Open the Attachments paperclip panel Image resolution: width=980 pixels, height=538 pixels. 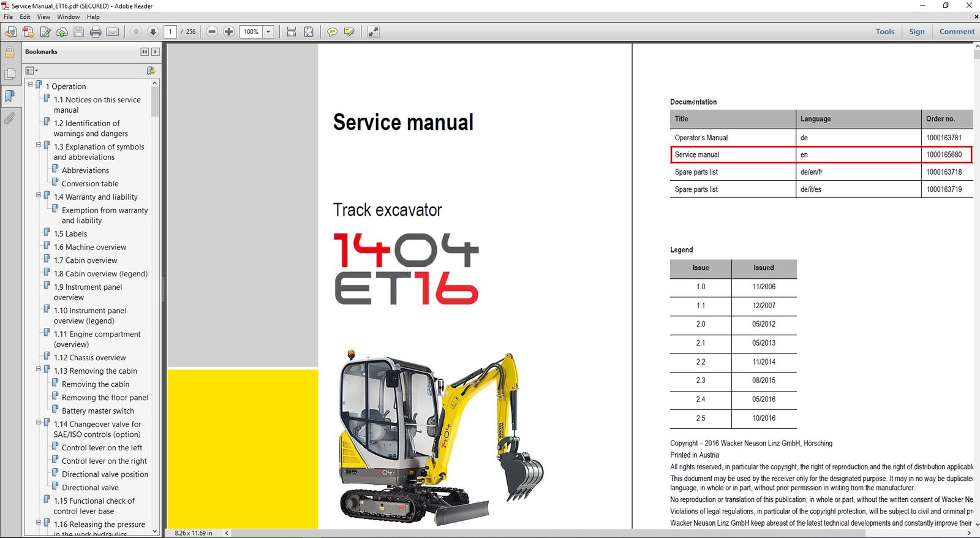[x=10, y=118]
